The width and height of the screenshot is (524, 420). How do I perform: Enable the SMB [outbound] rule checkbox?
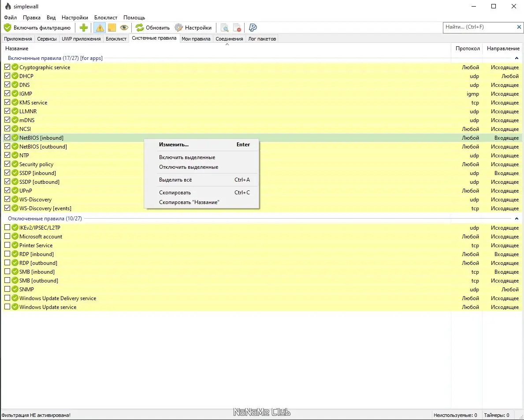7,280
